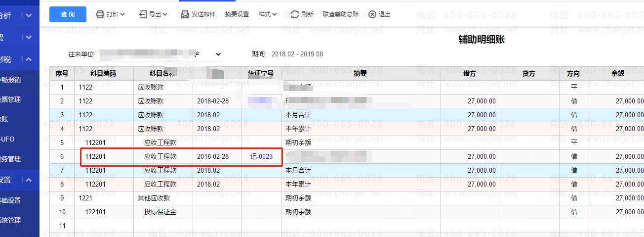Open 摘要设置
Image resolution: width=644 pixels, height=237 pixels.
237,14
